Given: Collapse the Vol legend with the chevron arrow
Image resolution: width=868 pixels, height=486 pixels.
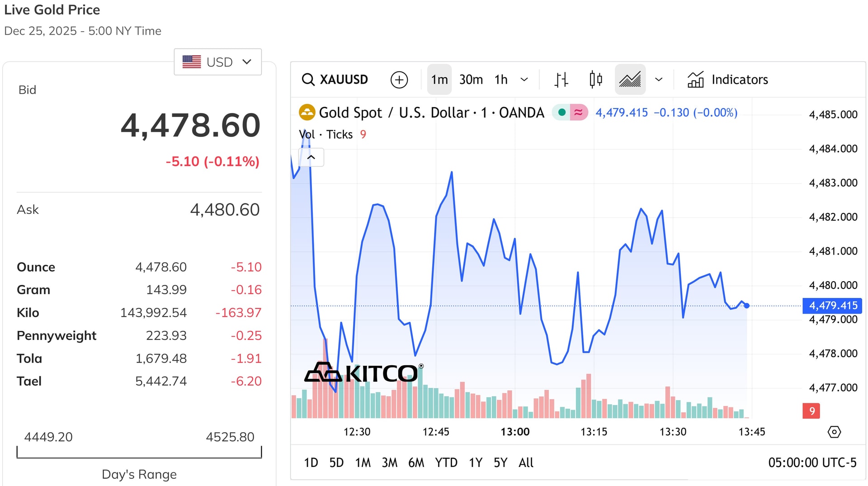Looking at the screenshot, I should pos(311,157).
